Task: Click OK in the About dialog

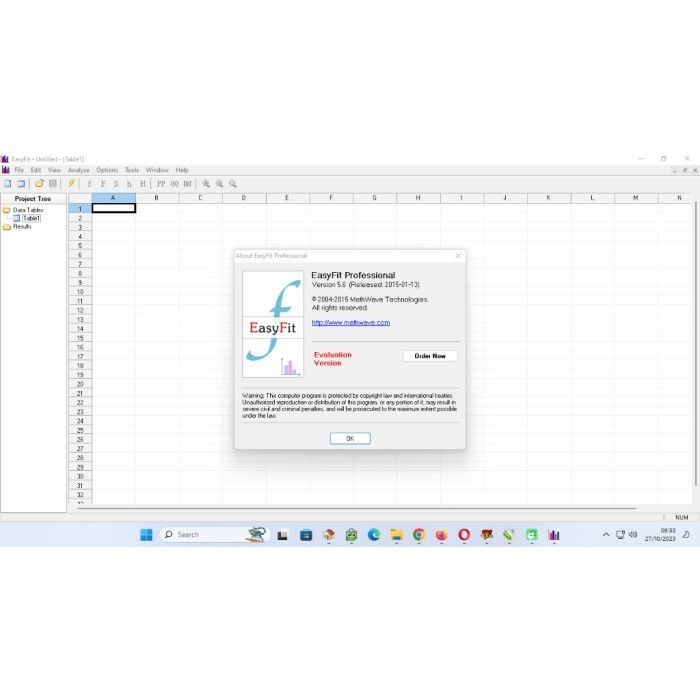Action: coord(350,438)
